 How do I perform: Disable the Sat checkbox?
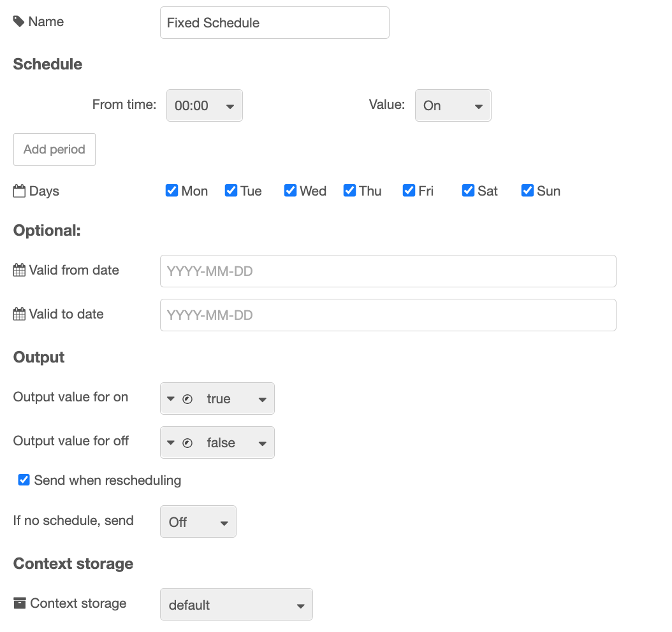[x=468, y=190]
